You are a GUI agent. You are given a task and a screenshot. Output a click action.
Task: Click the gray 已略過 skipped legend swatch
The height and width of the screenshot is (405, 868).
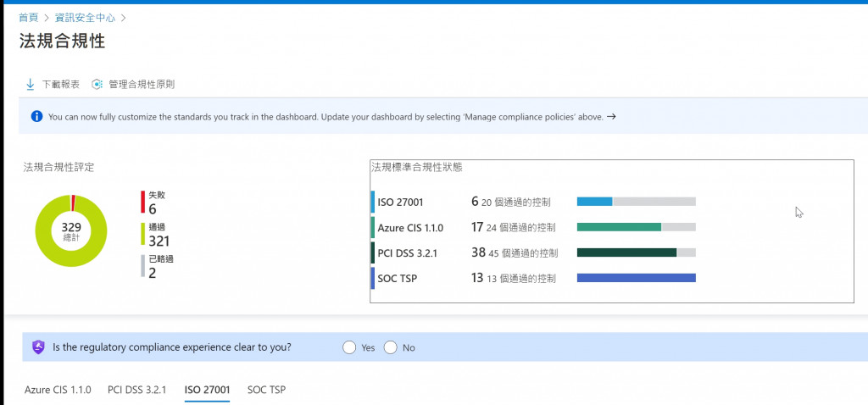(142, 265)
